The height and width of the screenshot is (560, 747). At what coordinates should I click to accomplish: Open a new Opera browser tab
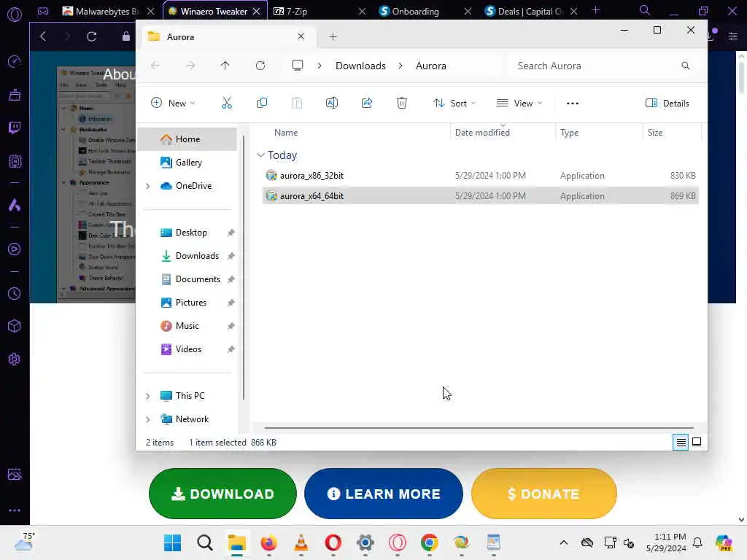tap(595, 10)
